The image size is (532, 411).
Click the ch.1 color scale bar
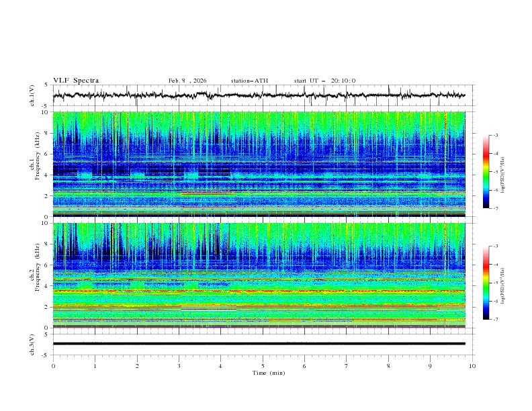[x=486, y=172]
